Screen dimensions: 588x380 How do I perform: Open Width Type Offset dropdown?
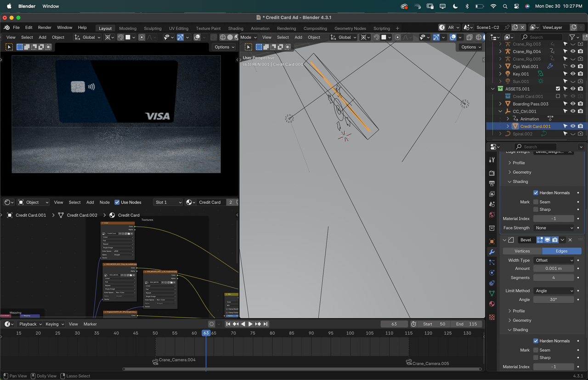pos(554,260)
